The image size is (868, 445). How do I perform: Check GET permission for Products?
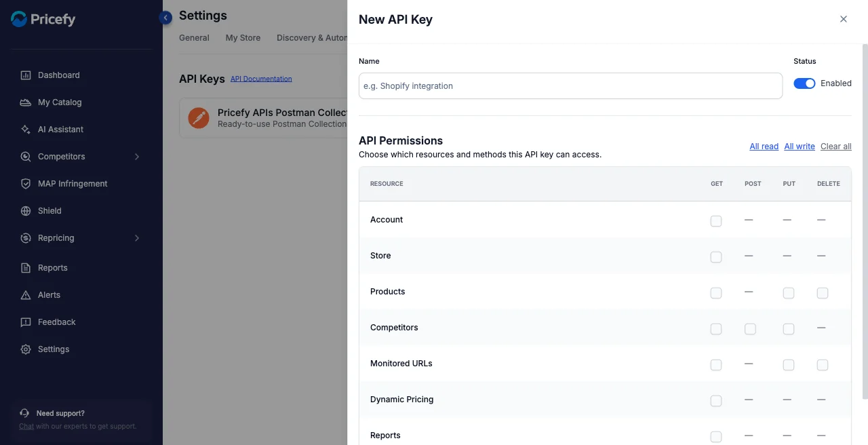[716, 293]
